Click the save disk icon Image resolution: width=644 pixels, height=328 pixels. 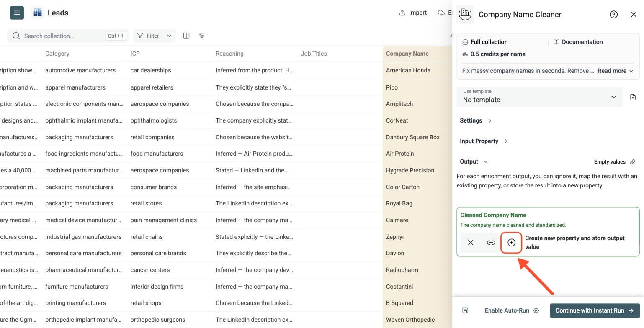pyautogui.click(x=465, y=310)
